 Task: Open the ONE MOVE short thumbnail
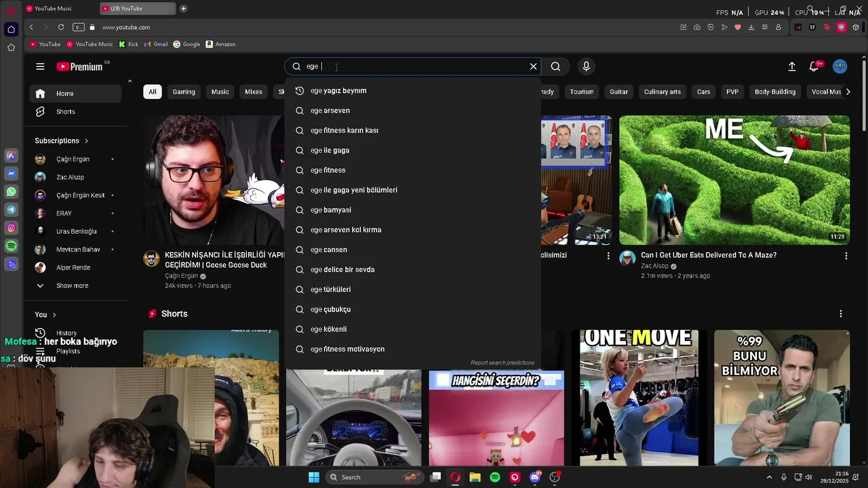pos(639,398)
